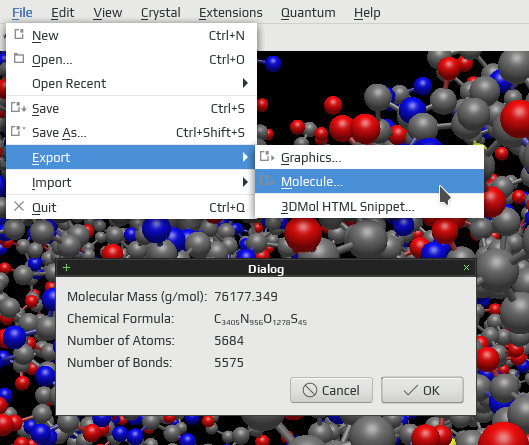The image size is (529, 445).
Task: Click the Save As icon
Action: point(18,131)
